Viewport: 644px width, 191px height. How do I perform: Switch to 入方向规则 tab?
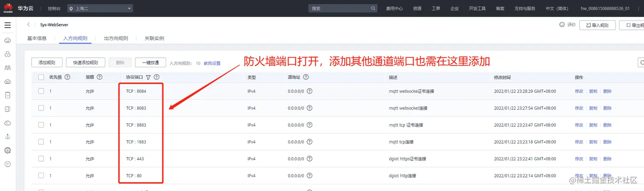point(75,38)
